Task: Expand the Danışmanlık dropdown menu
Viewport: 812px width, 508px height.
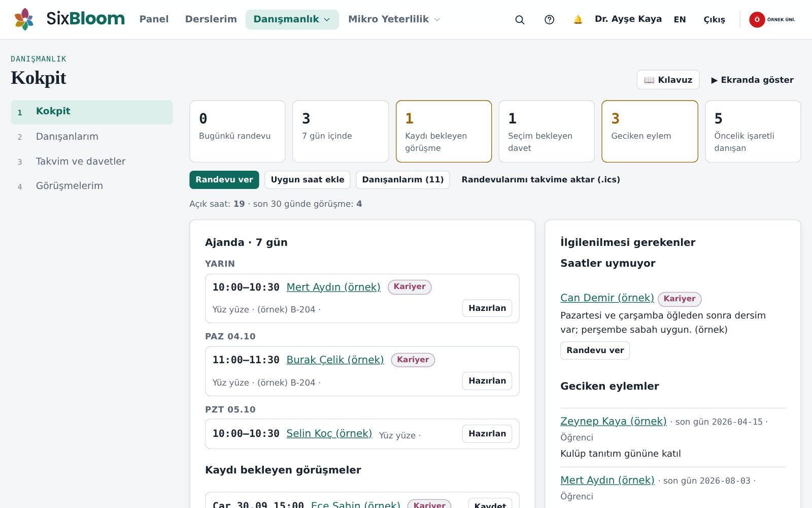Action: point(292,19)
